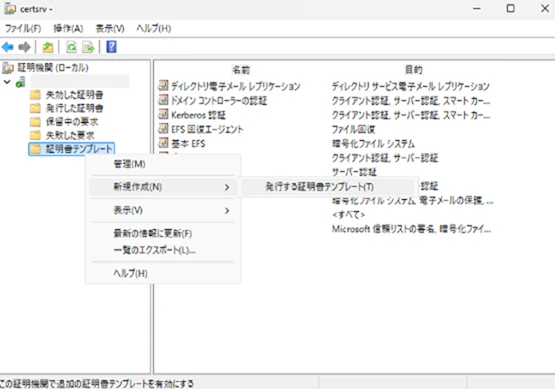Click the 証明機関 (ローカル) root icon
The width and height of the screenshot is (555, 389).
(8, 68)
